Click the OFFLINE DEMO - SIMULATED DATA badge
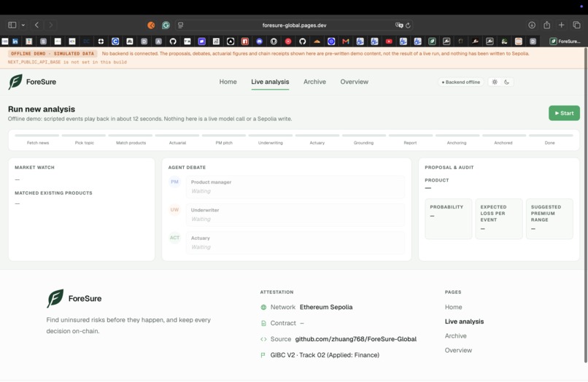 coord(53,54)
